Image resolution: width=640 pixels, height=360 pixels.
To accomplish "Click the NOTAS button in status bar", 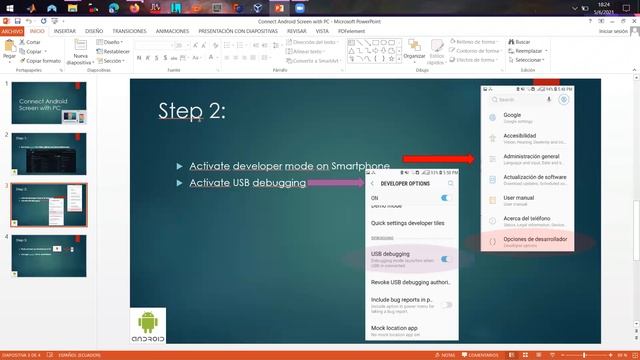I will (445, 355).
